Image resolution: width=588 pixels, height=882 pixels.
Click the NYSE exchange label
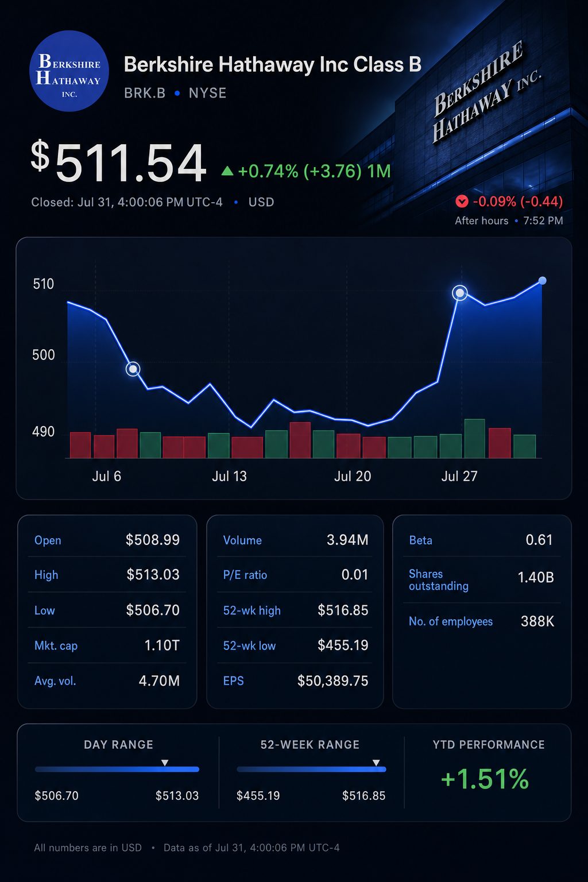(x=208, y=93)
